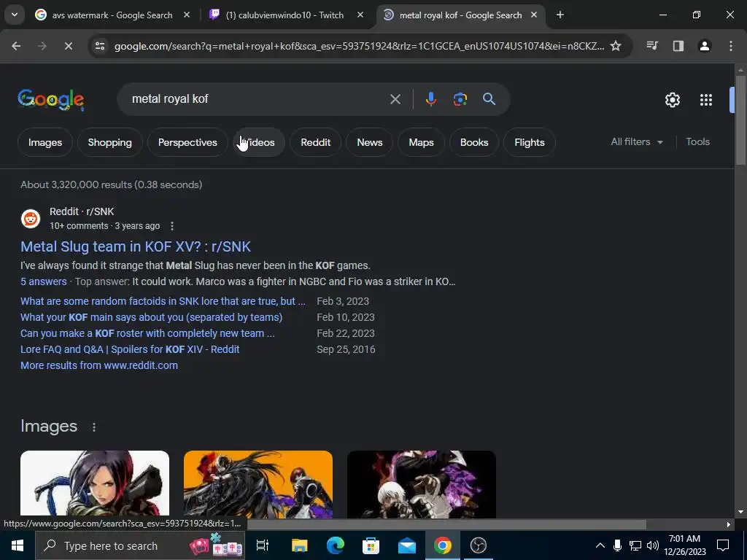
Task: Open third image of white-haired character
Action: point(422,484)
